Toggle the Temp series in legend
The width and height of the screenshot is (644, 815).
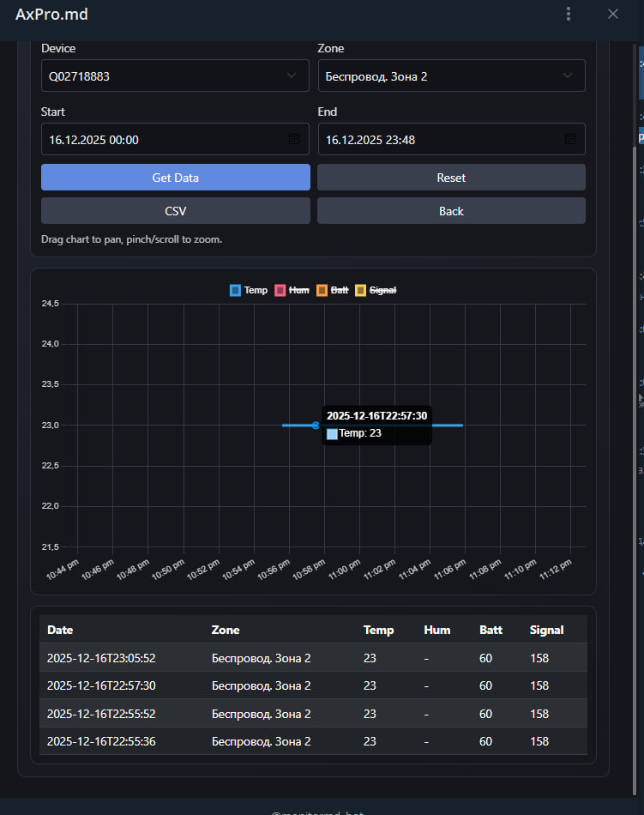(x=249, y=290)
